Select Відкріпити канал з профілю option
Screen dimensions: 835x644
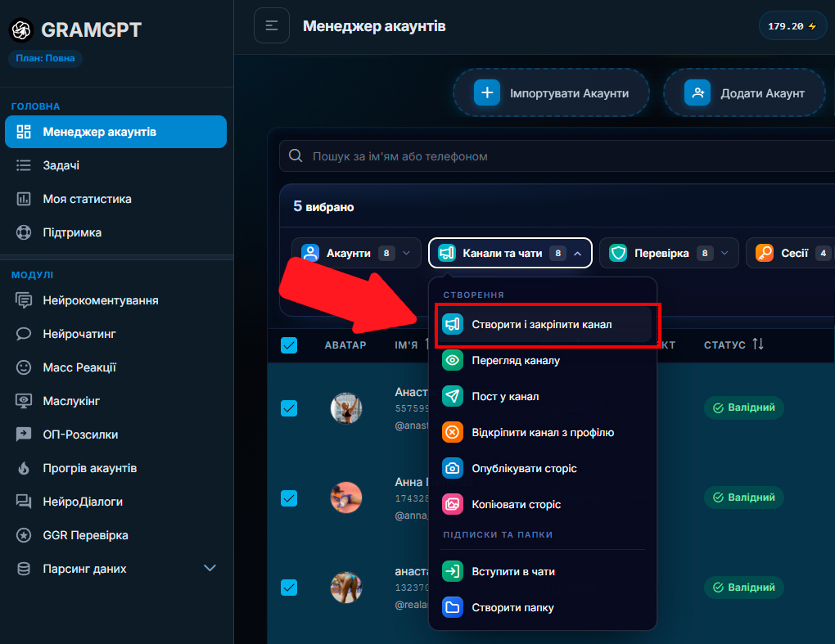tap(544, 432)
